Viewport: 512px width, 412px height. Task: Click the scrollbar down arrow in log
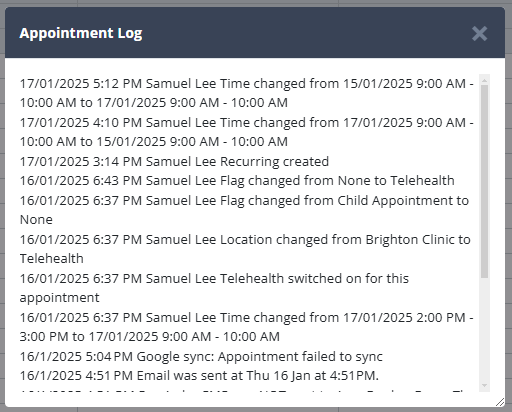click(484, 386)
